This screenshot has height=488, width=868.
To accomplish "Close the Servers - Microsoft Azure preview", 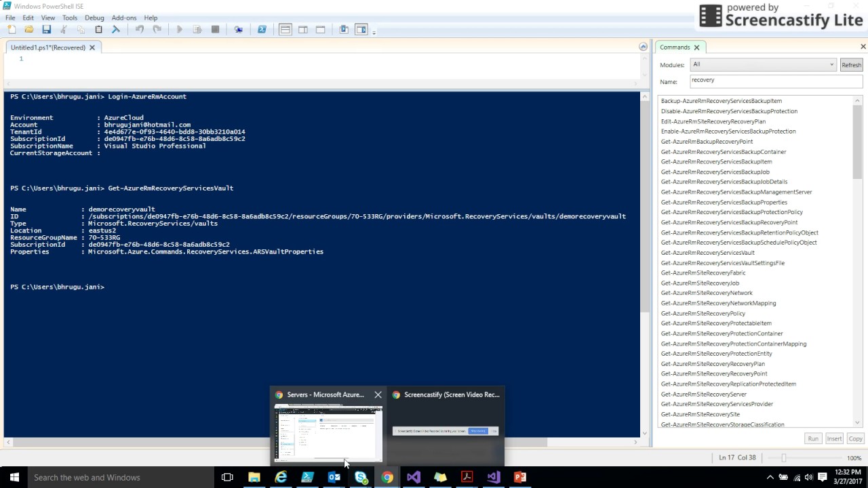I will (x=378, y=394).
